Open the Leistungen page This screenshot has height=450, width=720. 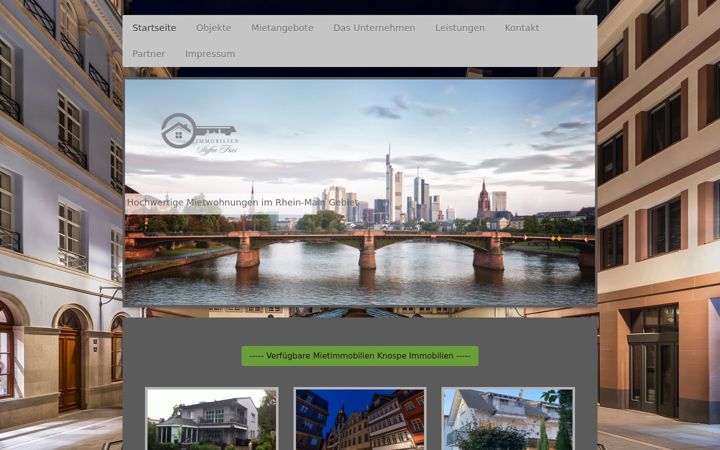click(460, 28)
